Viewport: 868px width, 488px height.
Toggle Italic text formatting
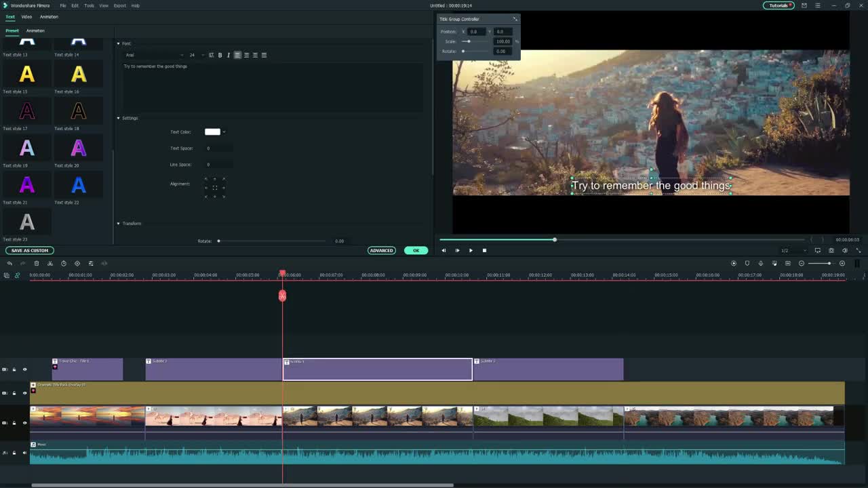229,55
